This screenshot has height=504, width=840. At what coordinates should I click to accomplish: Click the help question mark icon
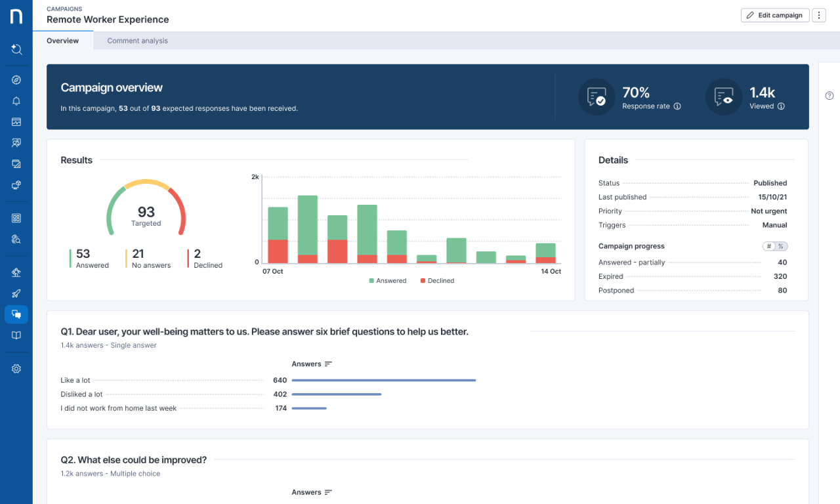point(829,96)
